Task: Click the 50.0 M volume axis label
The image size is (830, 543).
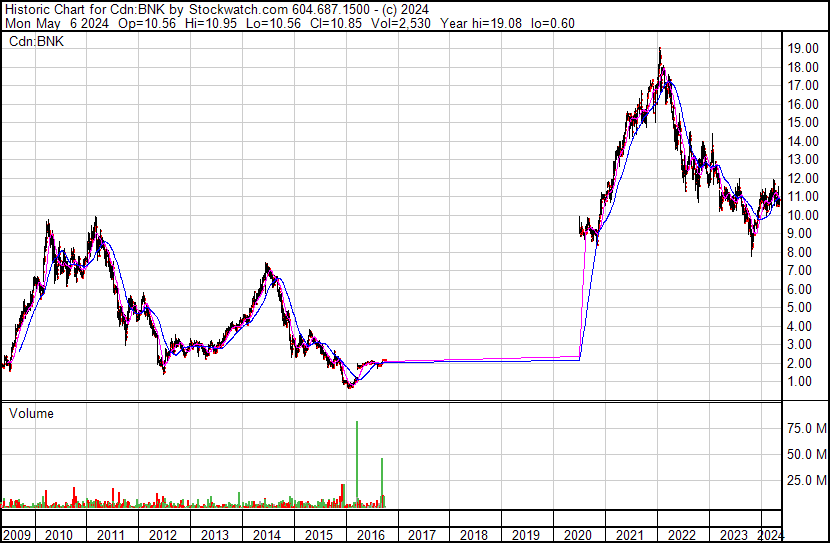Action: point(807,454)
